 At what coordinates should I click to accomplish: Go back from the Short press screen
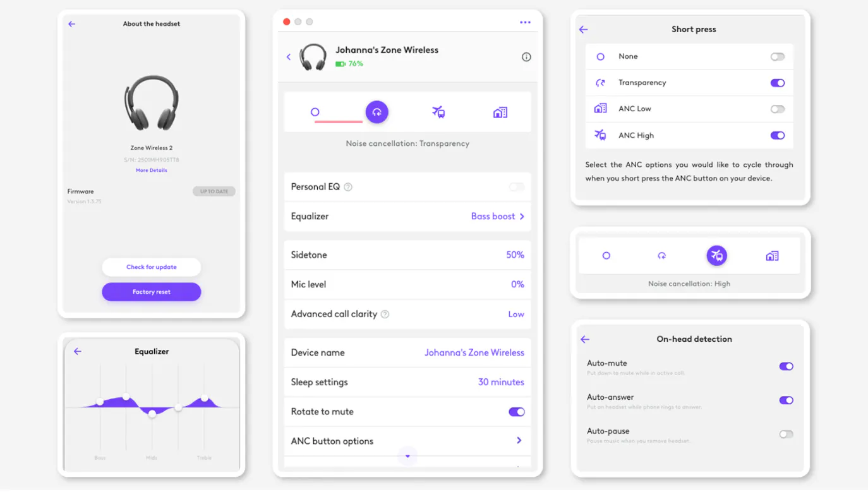(584, 30)
